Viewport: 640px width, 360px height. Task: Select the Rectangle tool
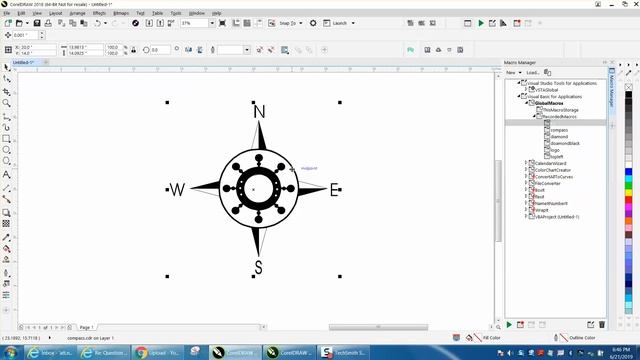(7, 139)
